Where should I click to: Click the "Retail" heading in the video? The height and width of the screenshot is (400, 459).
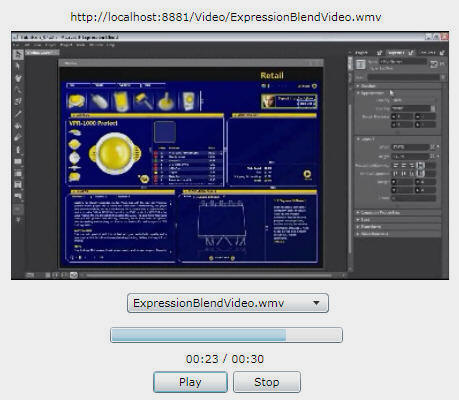(x=272, y=76)
